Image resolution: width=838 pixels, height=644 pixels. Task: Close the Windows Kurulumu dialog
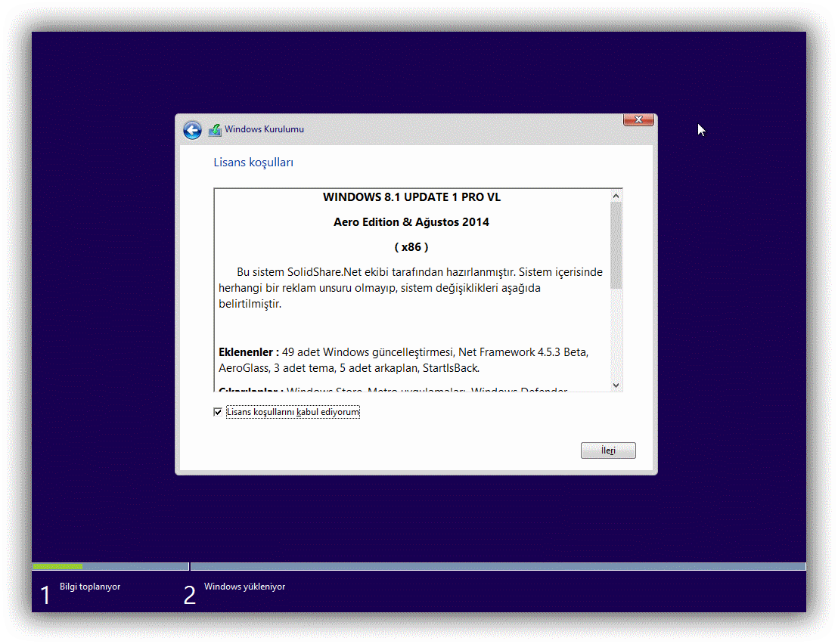pyautogui.click(x=638, y=119)
